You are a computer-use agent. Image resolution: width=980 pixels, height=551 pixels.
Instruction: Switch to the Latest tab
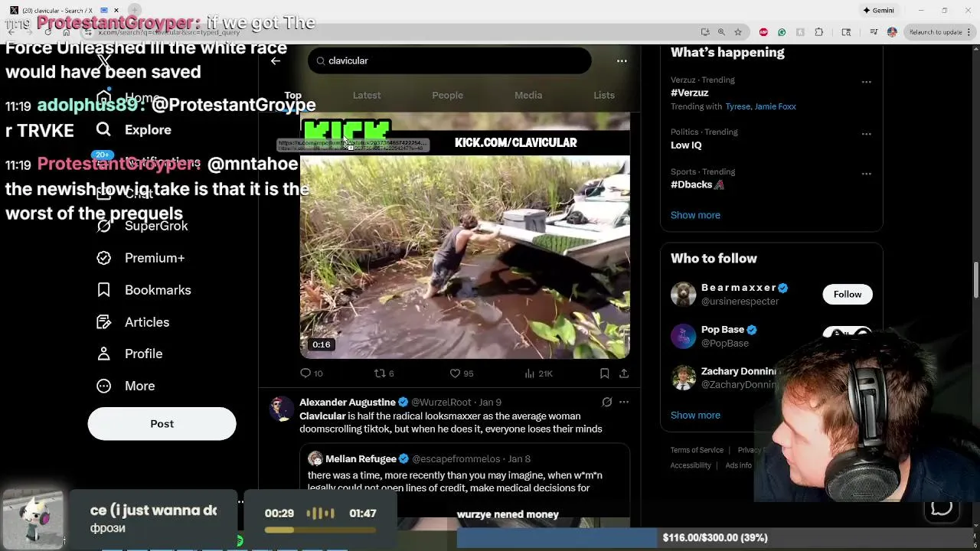(367, 95)
